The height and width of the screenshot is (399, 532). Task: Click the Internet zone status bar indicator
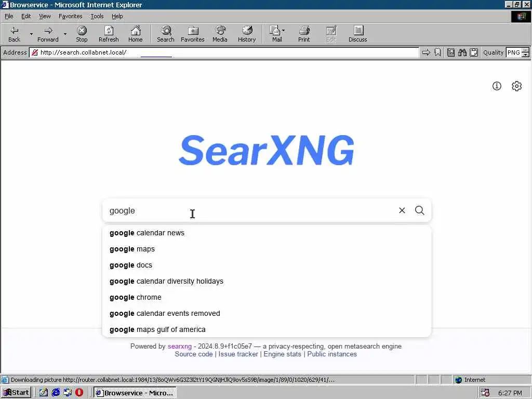point(470,380)
